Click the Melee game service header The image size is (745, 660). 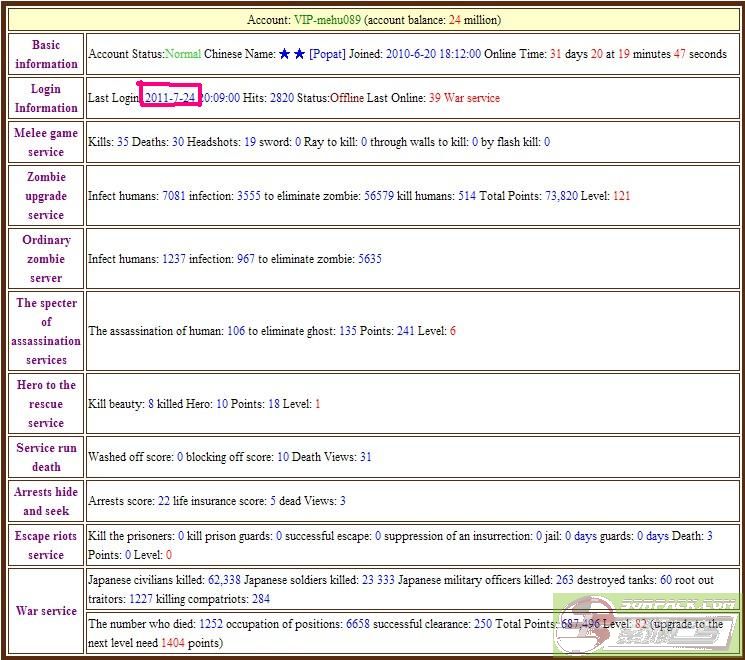(x=46, y=142)
